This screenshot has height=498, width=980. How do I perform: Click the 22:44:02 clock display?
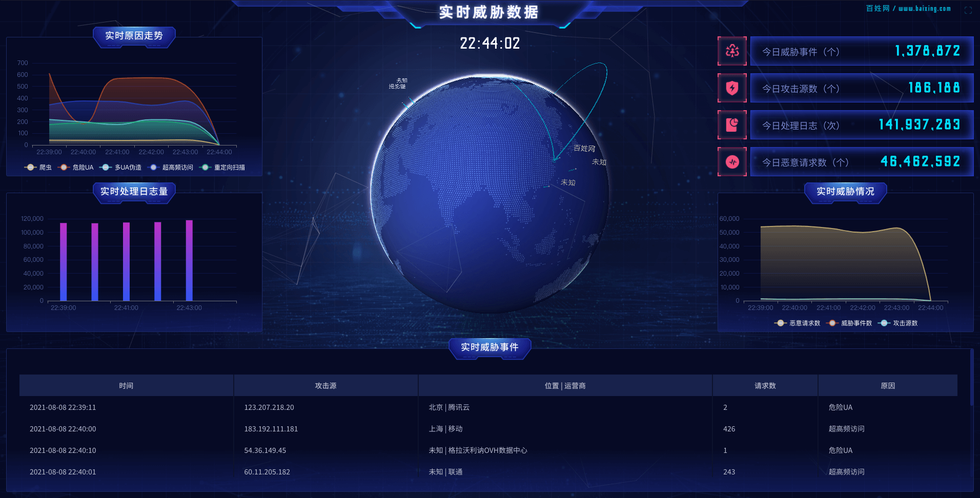point(489,43)
